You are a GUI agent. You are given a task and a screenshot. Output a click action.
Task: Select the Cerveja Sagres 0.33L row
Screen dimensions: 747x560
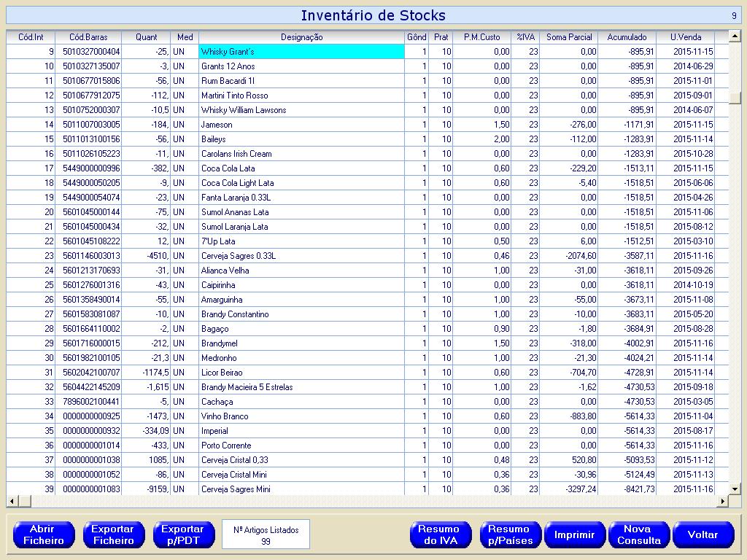[x=301, y=256]
